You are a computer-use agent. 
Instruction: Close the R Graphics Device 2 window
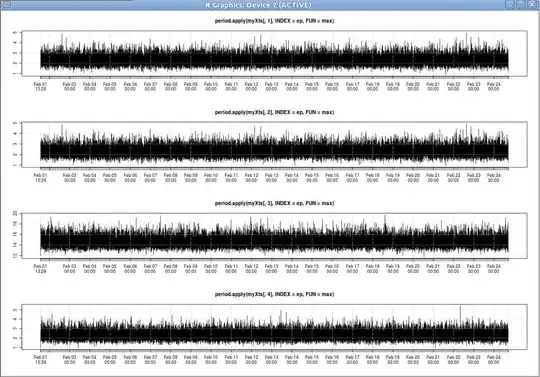pos(532,4)
